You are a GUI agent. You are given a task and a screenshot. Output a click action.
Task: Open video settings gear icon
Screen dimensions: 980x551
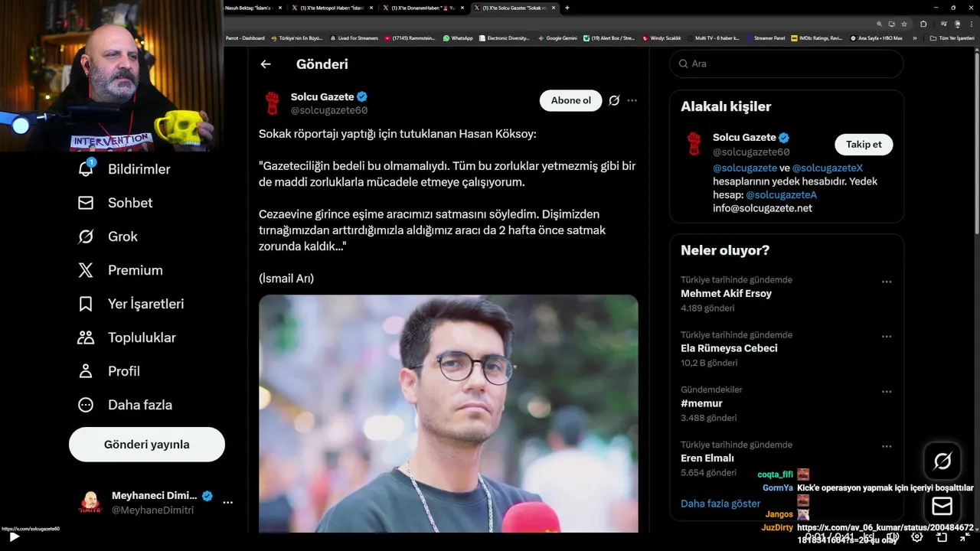coord(917,537)
